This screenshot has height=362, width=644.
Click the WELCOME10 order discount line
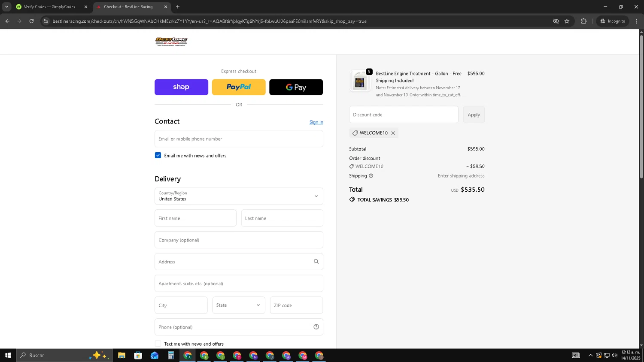click(417, 166)
